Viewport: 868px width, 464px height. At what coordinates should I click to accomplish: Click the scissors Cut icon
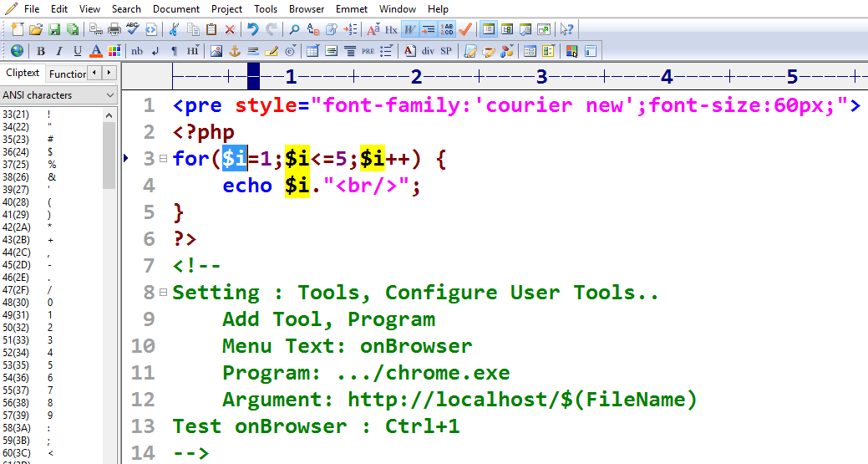174,29
